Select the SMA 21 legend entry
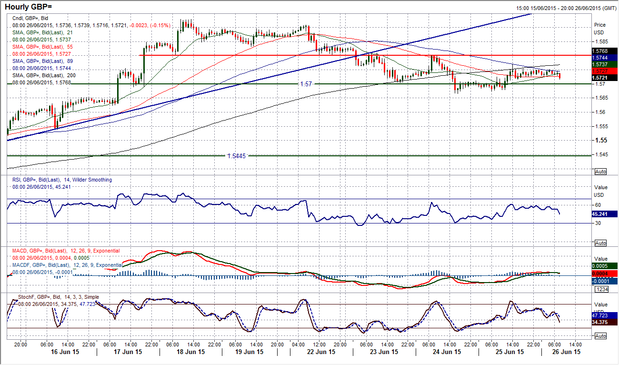The image size is (619, 365). pyautogui.click(x=43, y=32)
